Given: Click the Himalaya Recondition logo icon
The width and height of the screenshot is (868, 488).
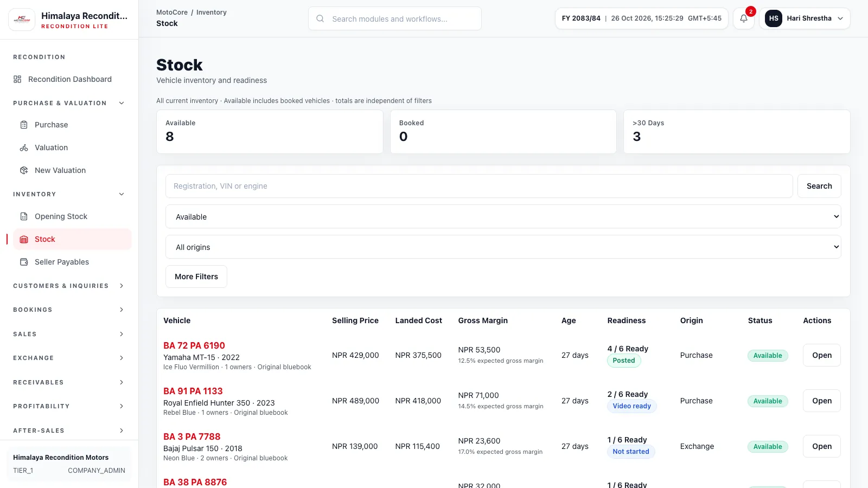Looking at the screenshot, I should (x=22, y=20).
